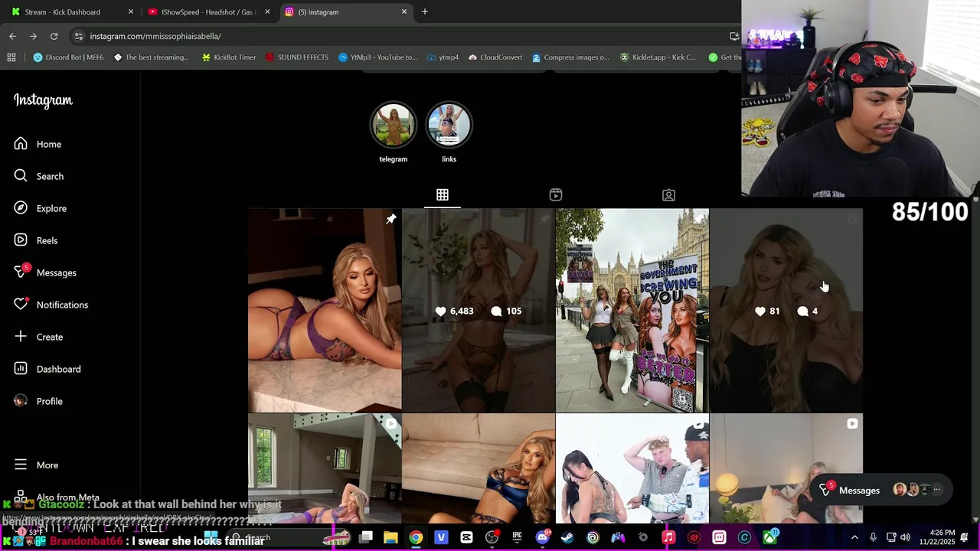Click the address bar URL

155,36
